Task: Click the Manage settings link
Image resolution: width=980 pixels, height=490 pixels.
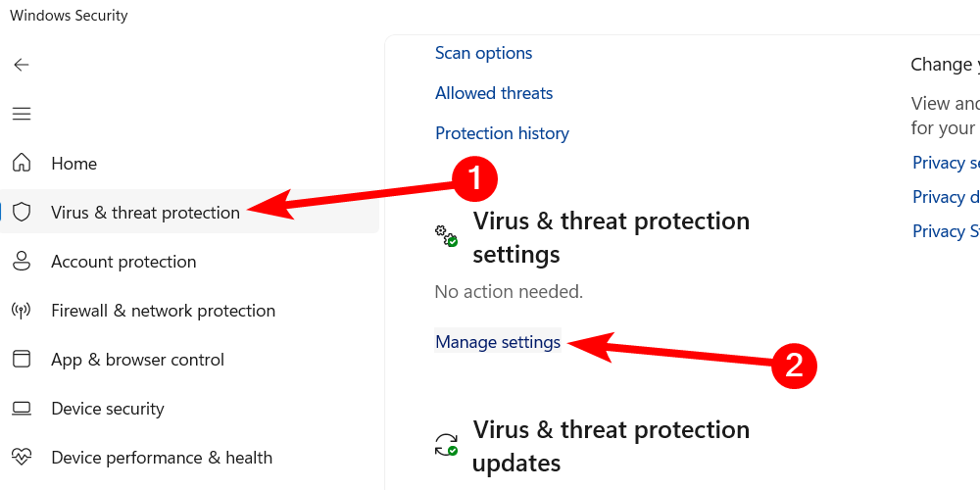Action: 498,342
